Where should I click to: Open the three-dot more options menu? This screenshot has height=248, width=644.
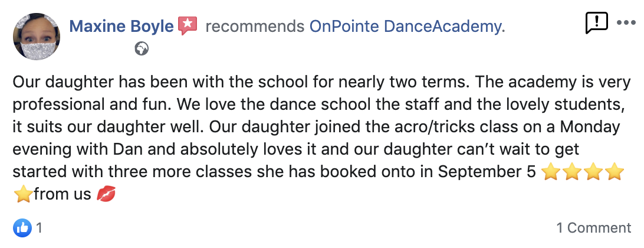(626, 23)
